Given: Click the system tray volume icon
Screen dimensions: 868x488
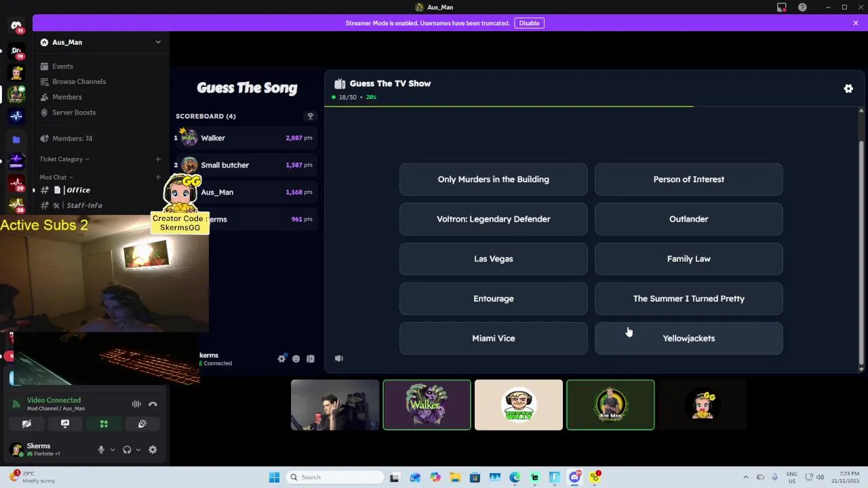Looking at the screenshot, I should pyautogui.click(x=819, y=477).
